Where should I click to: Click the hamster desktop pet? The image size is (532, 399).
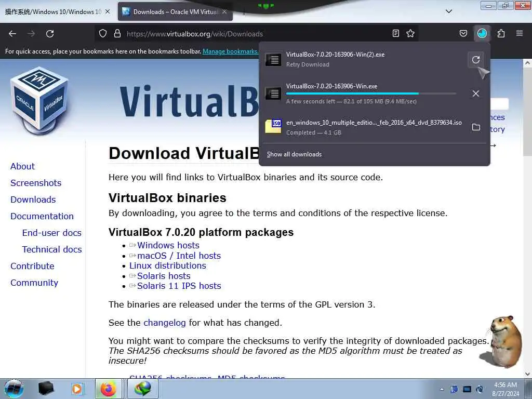click(x=501, y=342)
